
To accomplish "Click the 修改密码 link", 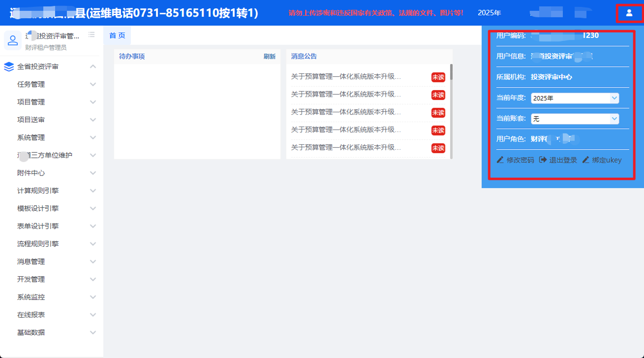I will coord(520,160).
